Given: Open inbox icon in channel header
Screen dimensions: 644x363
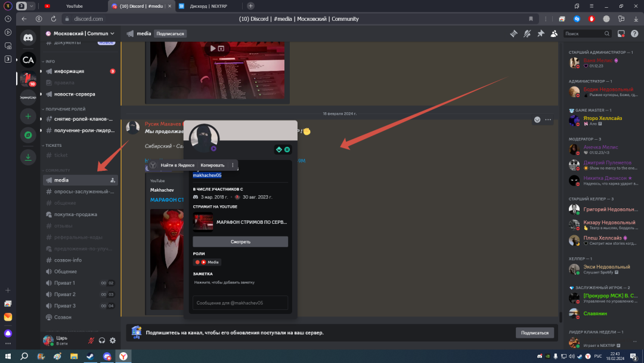Looking at the screenshot, I should tap(621, 33).
